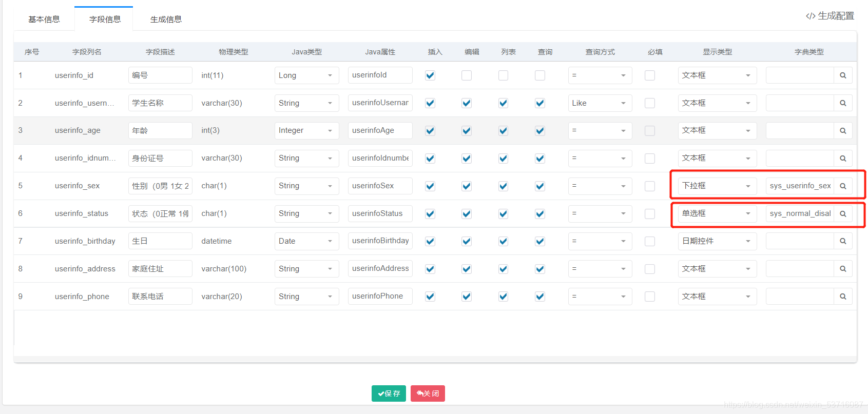The image size is (868, 414).
Task: Uncheck edit for userinfo_sex
Action: point(467,186)
